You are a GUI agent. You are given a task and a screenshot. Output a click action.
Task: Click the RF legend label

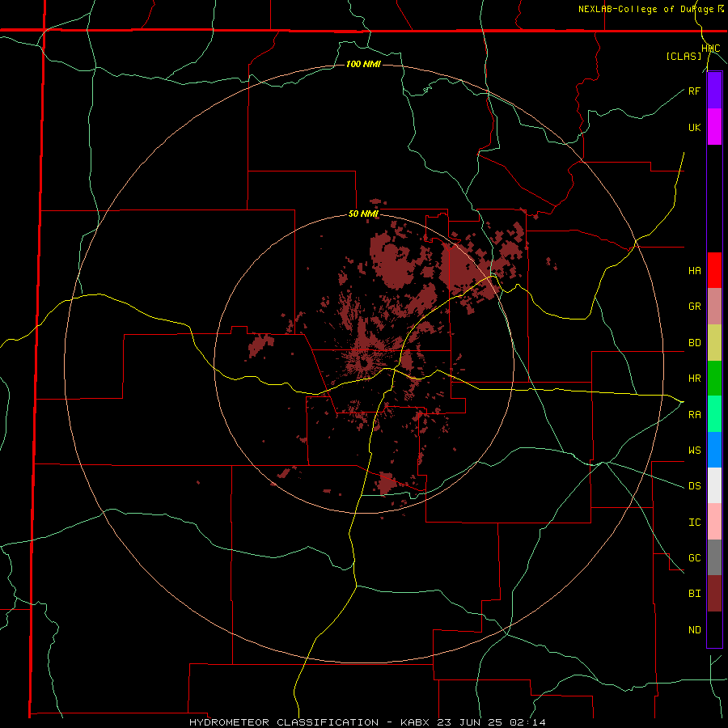[x=694, y=91]
